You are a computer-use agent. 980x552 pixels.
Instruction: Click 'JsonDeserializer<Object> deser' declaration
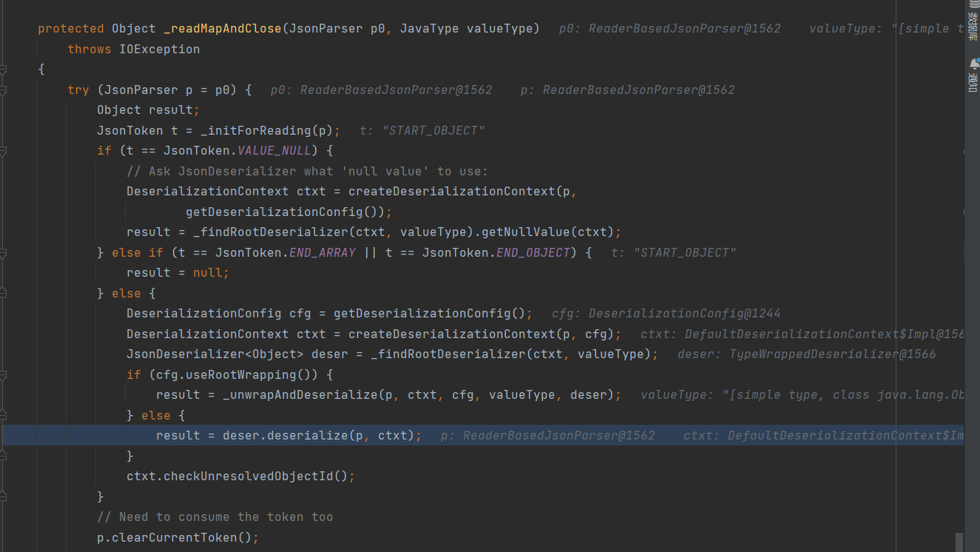[x=237, y=354]
